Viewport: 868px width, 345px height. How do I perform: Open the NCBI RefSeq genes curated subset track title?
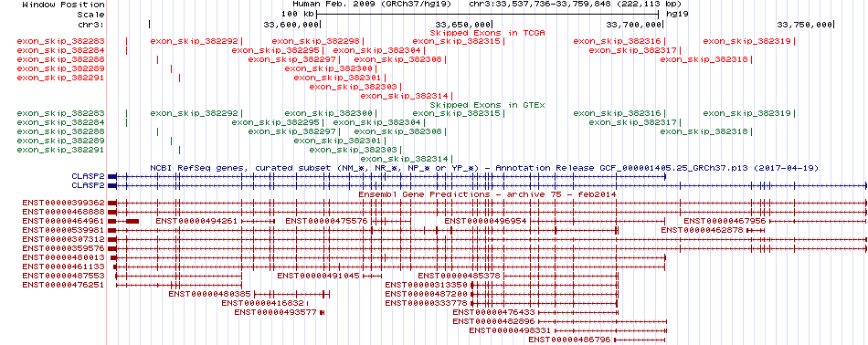(484, 168)
